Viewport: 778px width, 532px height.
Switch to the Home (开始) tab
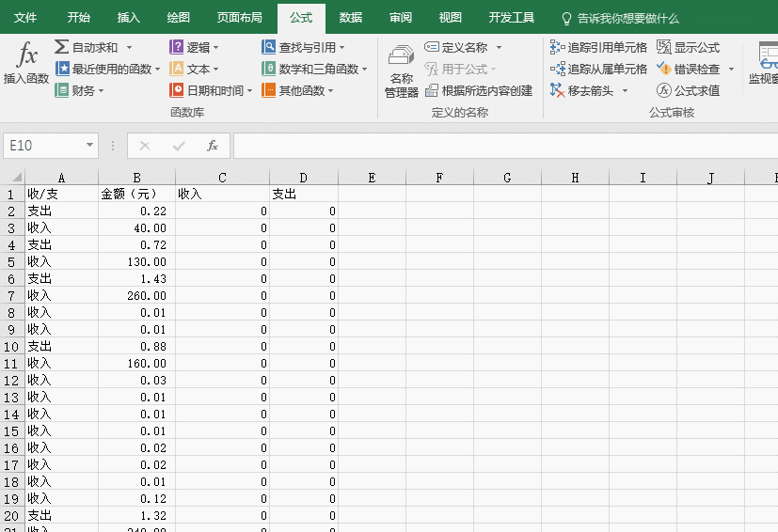click(x=79, y=18)
